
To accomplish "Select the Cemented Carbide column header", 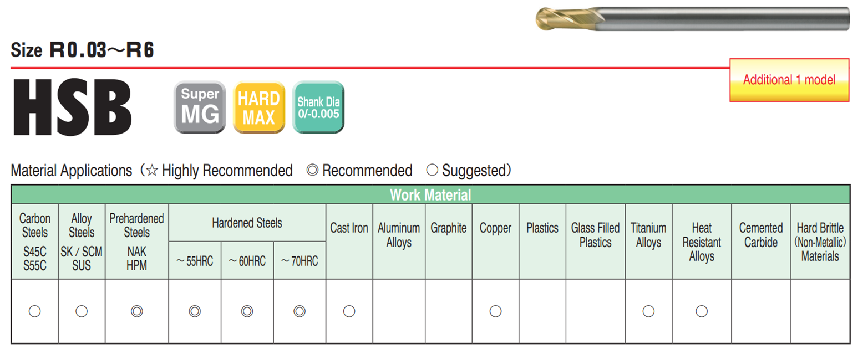I will pyautogui.click(x=761, y=235).
